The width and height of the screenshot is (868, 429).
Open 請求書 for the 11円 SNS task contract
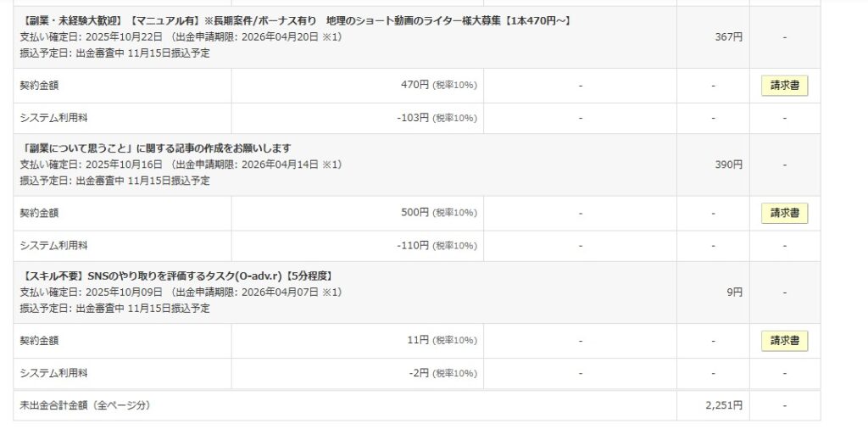coord(784,341)
